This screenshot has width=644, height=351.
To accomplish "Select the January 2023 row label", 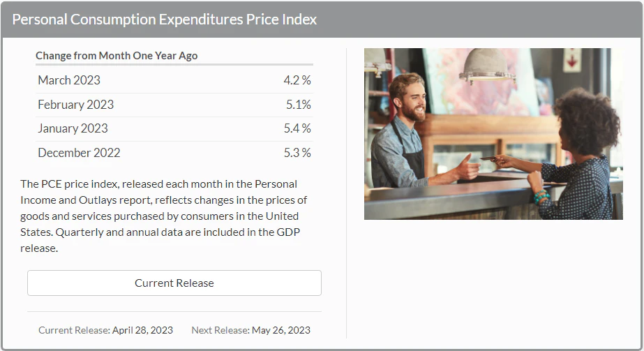I will click(73, 128).
